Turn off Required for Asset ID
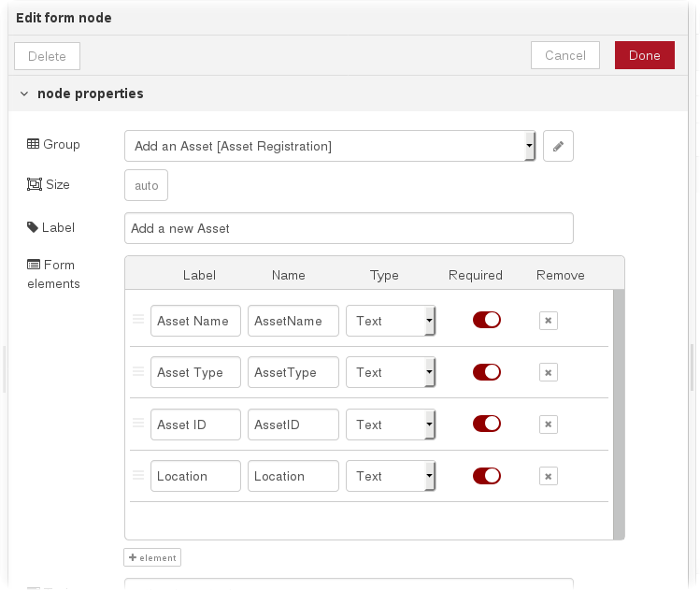Image resolution: width=700 pixels, height=590 pixels. coord(486,424)
